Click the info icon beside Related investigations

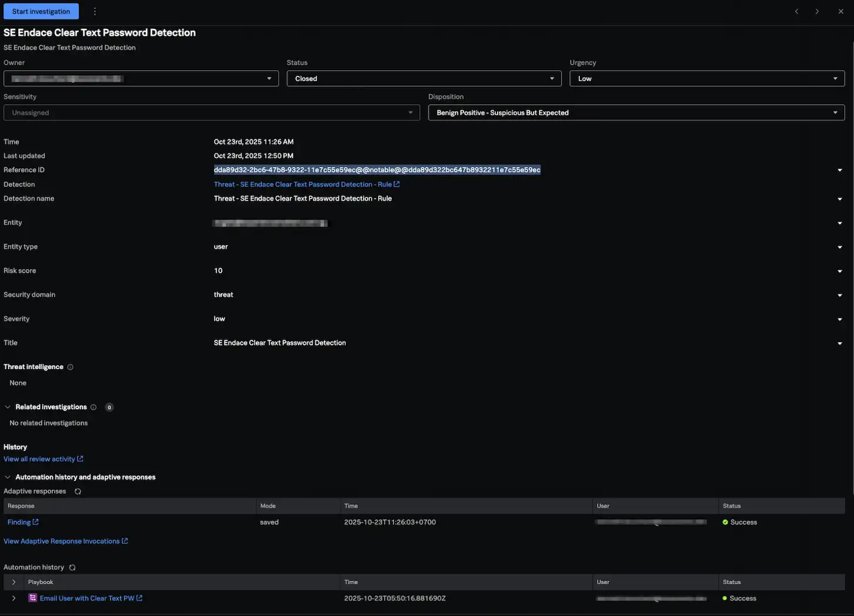[x=93, y=406]
